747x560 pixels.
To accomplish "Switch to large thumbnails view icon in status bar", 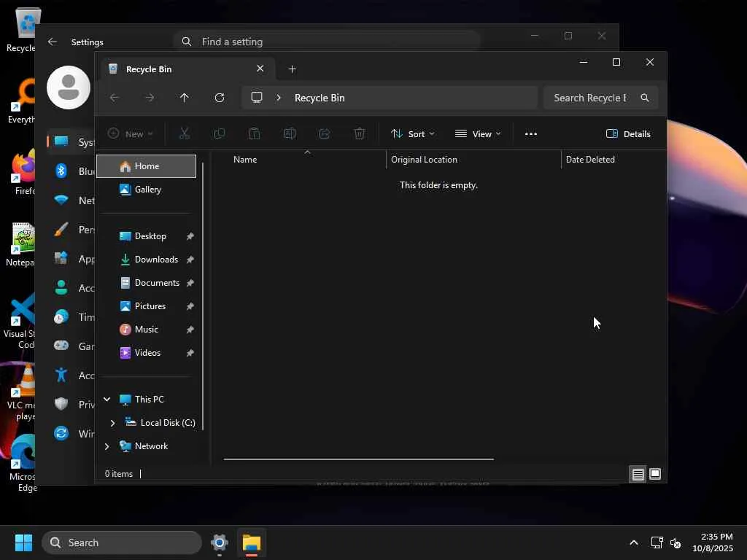I will 655,474.
